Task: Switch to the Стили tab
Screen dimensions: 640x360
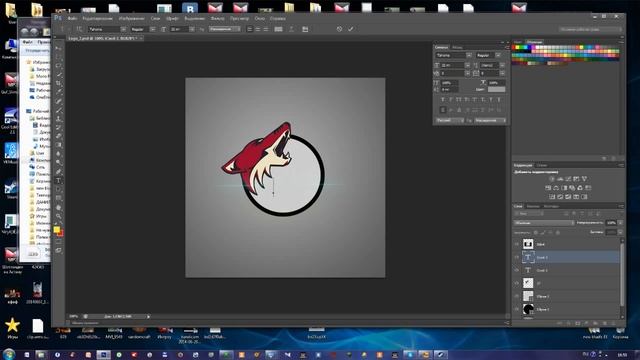Action: pos(542,165)
